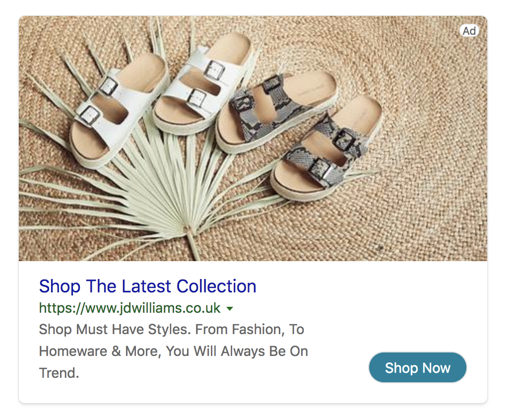The width and height of the screenshot is (518, 420).
Task: Click the "Shop Must Have Styles" description line
Action: coord(172,330)
